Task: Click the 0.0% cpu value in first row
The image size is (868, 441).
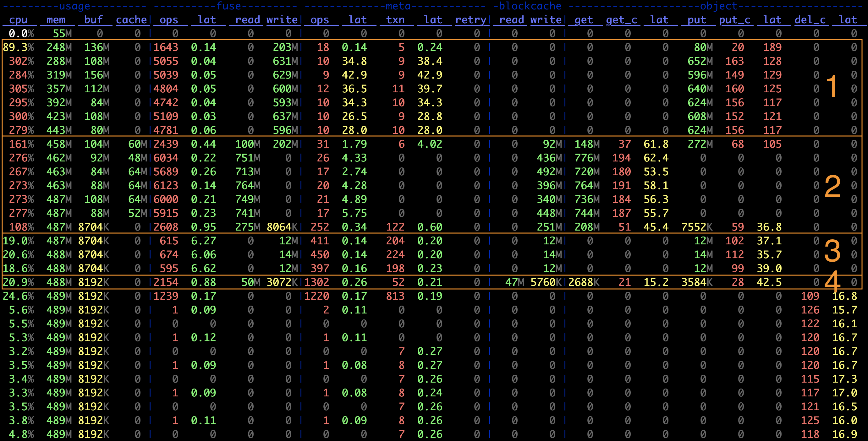Action: click(19, 33)
